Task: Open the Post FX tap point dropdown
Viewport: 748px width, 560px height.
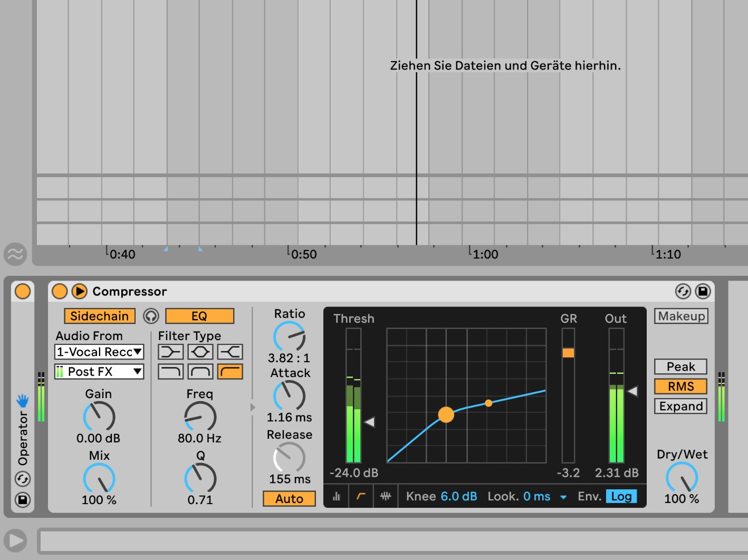Action: [x=99, y=372]
